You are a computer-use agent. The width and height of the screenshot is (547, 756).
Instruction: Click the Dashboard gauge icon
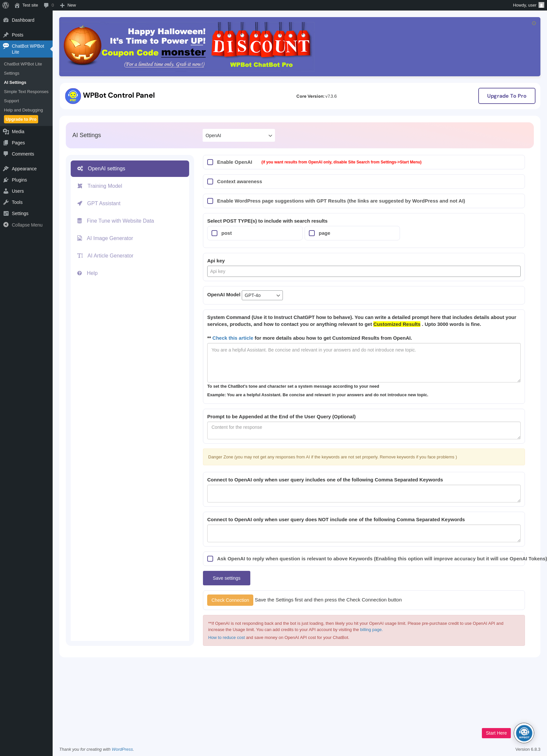pyautogui.click(x=6, y=20)
